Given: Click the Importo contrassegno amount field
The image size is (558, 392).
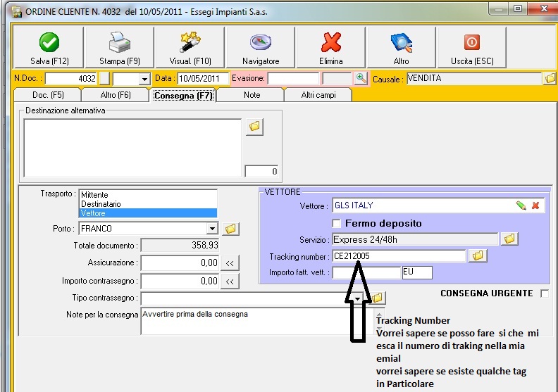Looking at the screenshot, I should click(180, 282).
